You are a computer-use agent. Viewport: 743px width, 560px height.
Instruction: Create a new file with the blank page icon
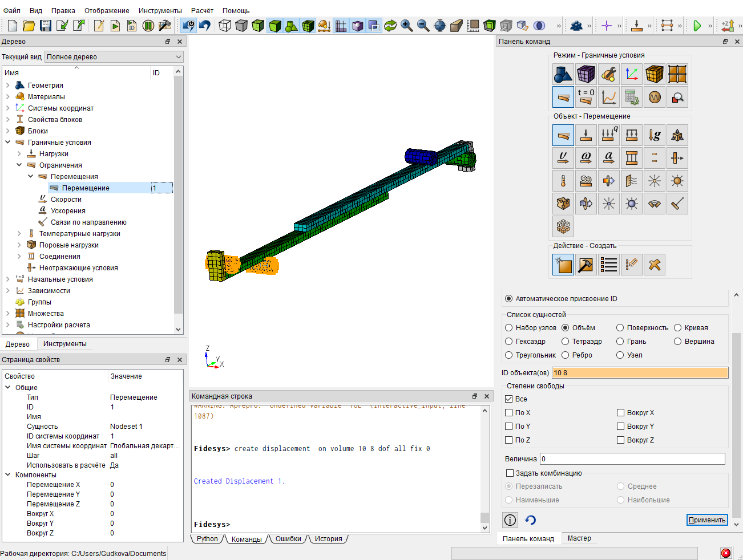(13, 26)
